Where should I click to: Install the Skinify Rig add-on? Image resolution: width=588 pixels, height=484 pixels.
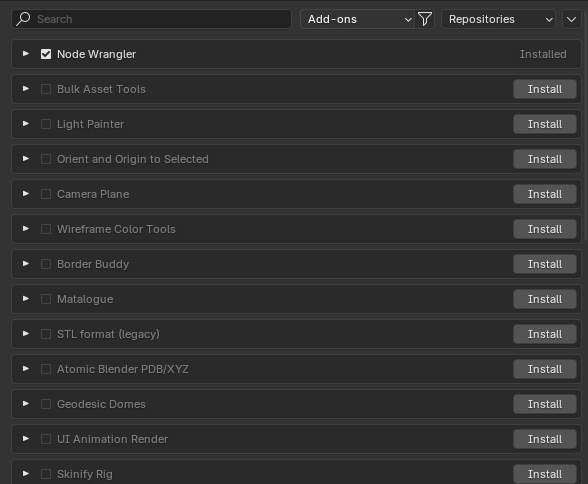[544, 474]
